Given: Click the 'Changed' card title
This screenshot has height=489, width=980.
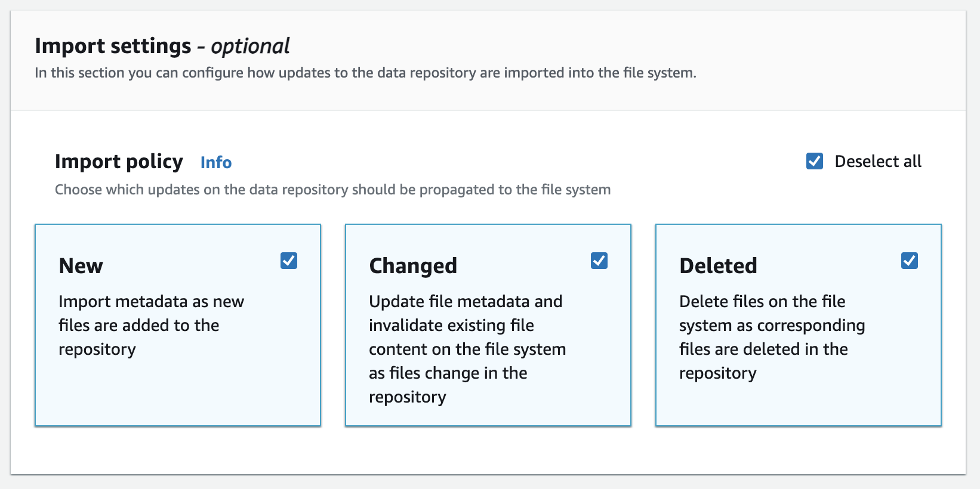Looking at the screenshot, I should 413,266.
